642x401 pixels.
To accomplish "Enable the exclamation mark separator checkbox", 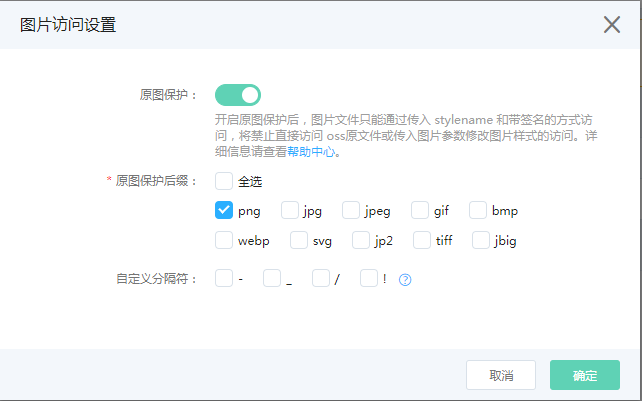I will pyautogui.click(x=369, y=278).
